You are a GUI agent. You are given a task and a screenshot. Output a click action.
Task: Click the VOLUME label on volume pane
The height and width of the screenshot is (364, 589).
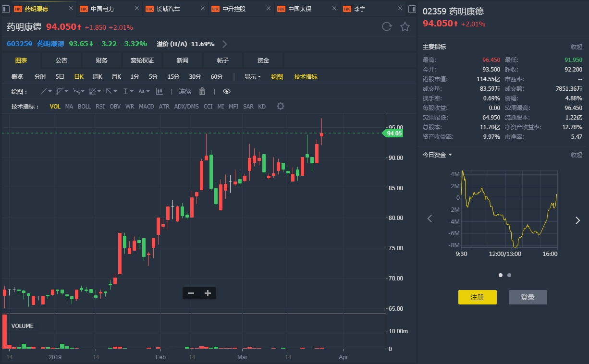point(23,326)
